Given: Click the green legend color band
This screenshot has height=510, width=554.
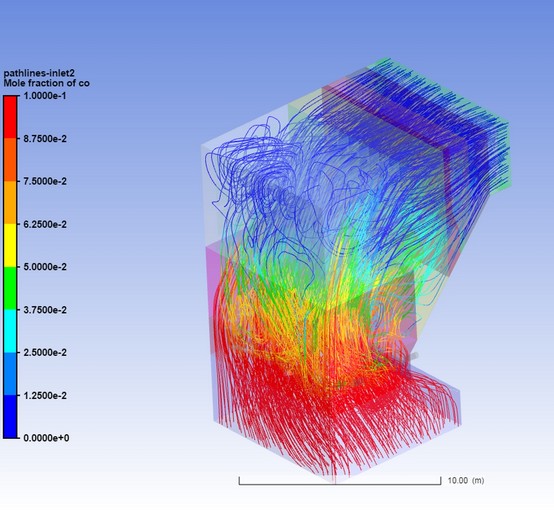Looking at the screenshot, I should (10, 288).
